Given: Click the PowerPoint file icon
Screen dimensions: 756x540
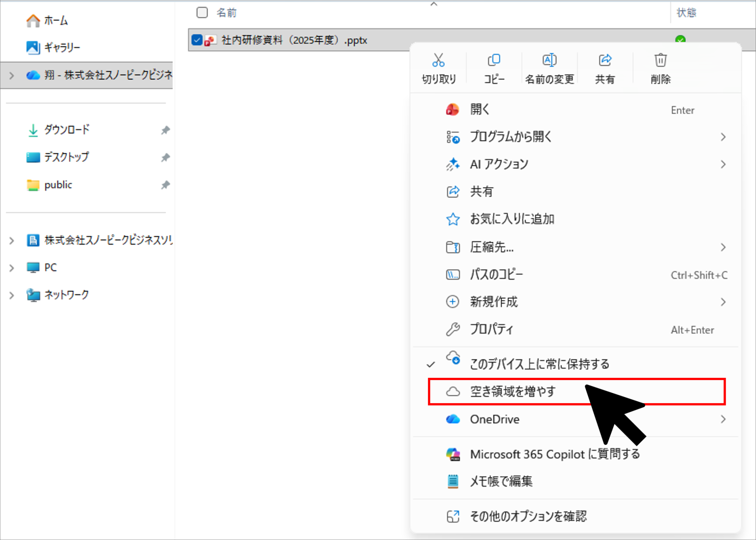Looking at the screenshot, I should pos(210,40).
